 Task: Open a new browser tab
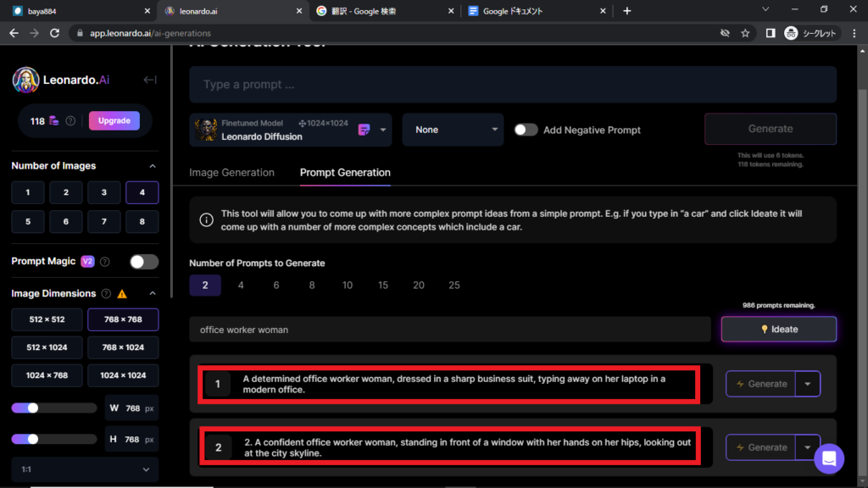click(627, 11)
